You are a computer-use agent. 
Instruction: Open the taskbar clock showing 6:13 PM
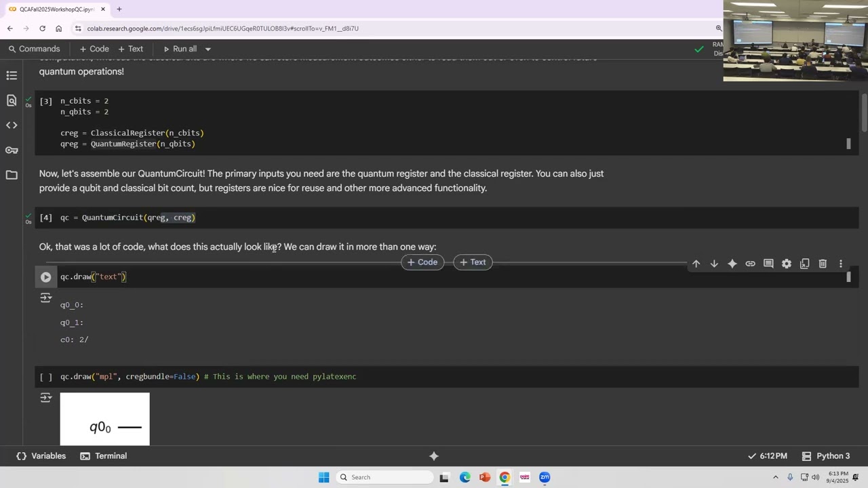click(x=838, y=477)
